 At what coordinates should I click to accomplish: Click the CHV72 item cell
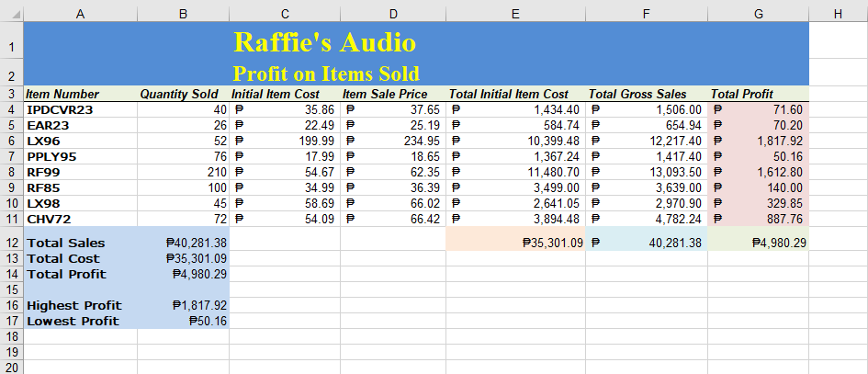(81, 219)
